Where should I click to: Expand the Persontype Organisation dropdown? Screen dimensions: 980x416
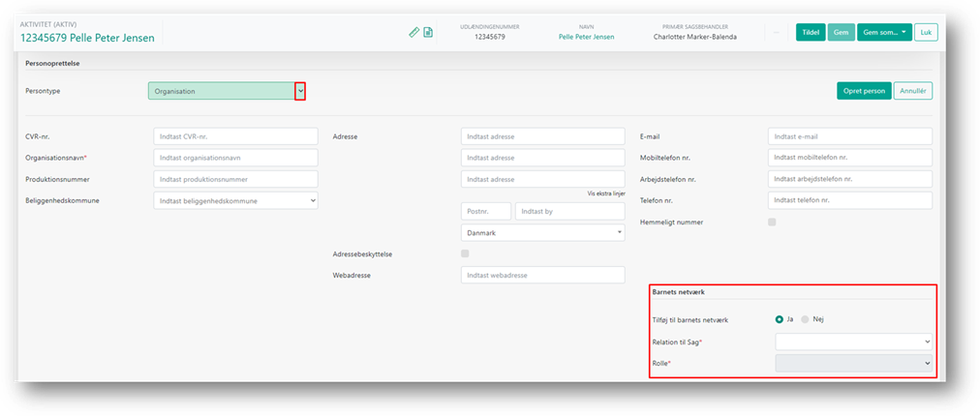300,91
